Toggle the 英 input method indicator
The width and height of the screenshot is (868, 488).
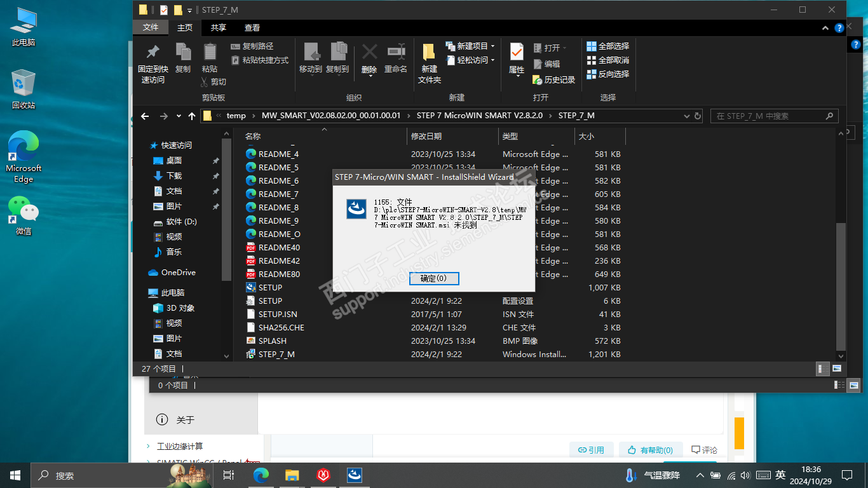pos(780,475)
